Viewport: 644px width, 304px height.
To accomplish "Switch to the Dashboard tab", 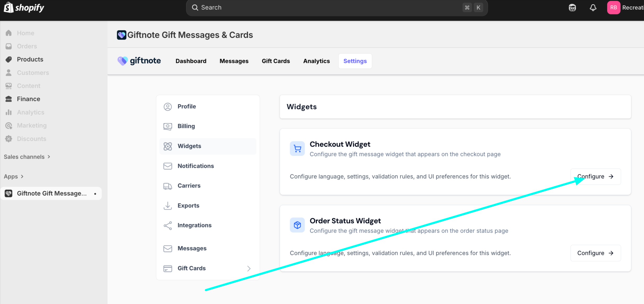I will point(191,61).
